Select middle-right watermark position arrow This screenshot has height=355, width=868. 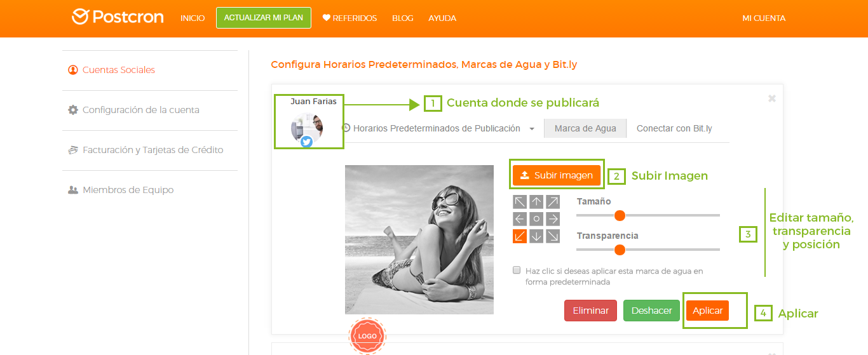553,219
